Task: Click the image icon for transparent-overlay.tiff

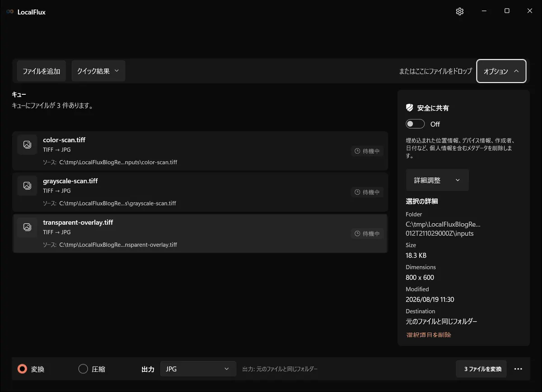Action: (27, 227)
